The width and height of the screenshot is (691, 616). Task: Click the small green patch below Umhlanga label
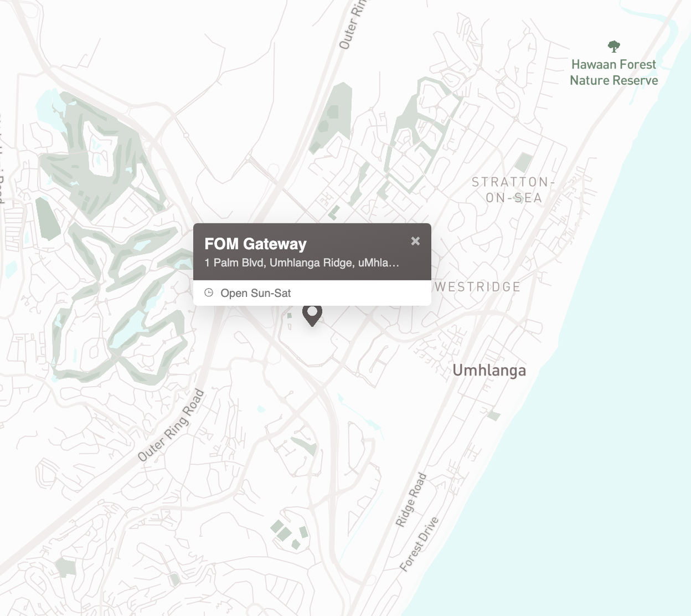[493, 415]
